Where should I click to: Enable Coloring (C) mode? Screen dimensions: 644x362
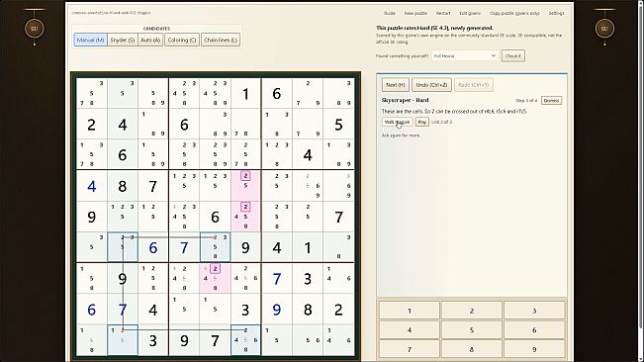(x=182, y=40)
